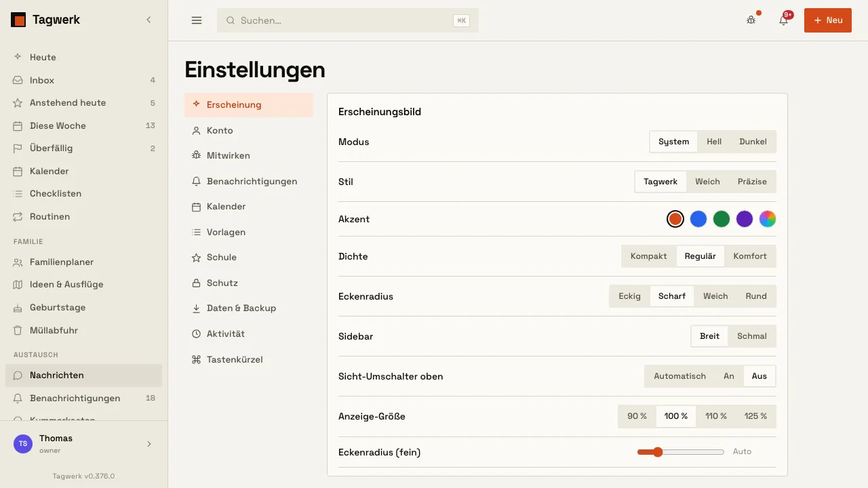Open settings Benachrichtigungen tab
The height and width of the screenshot is (488, 868).
click(249, 181)
